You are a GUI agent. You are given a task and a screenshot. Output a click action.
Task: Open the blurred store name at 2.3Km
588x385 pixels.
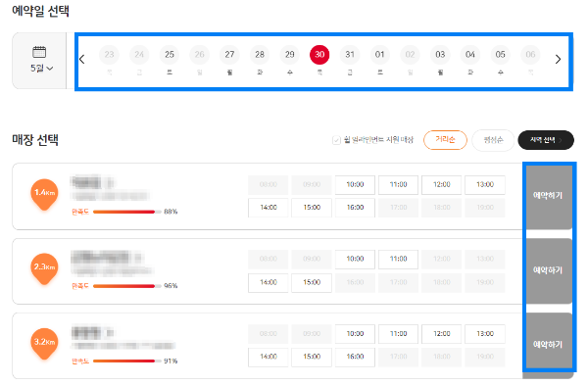click(107, 258)
